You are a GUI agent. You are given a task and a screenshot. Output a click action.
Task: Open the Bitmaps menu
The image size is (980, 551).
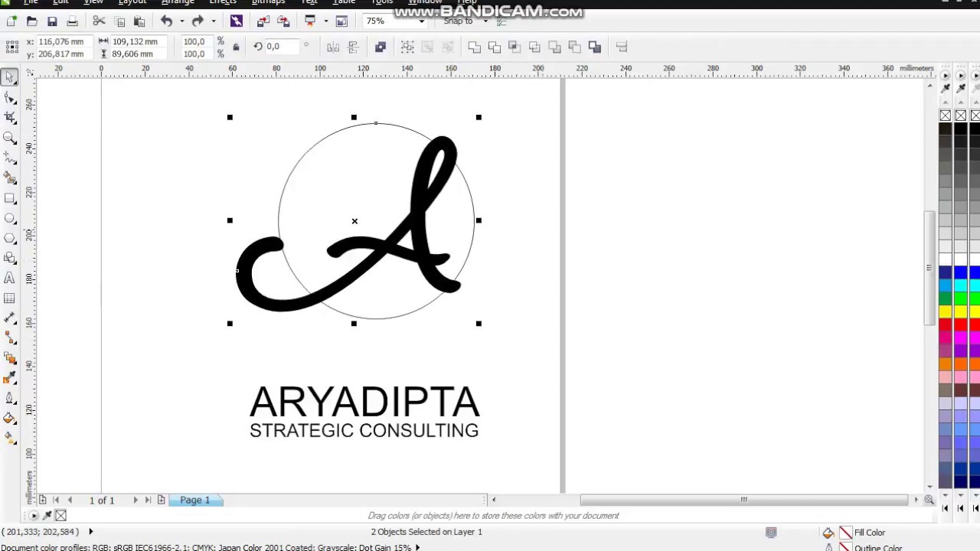point(268,2)
